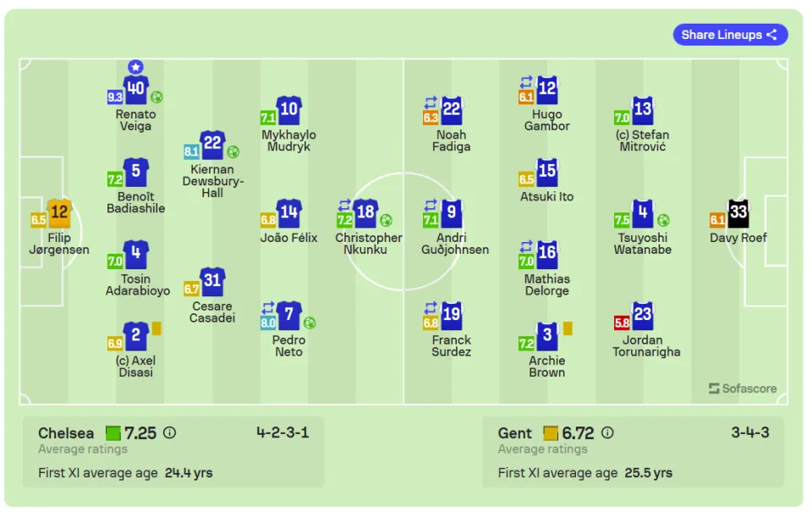Screen dimensions: 812x512
Task: Open Filip Jørgensen's orange goalkeeper shirt
Action: 59,213
